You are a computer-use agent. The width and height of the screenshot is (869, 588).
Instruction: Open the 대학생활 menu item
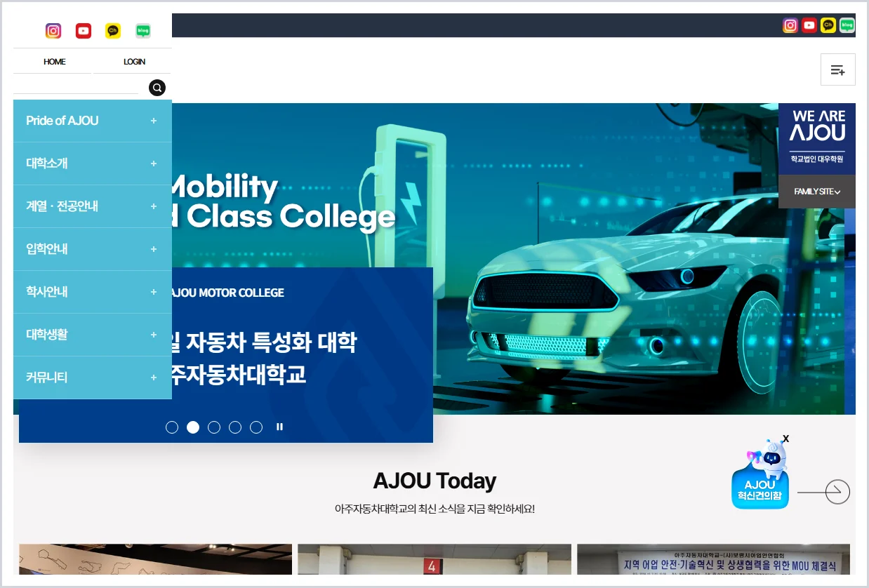(92, 335)
